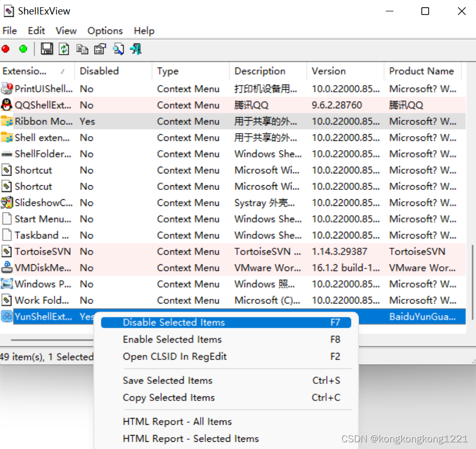Click the PrintUIShell row printer icon
This screenshot has width=476, height=449.
coord(7,89)
